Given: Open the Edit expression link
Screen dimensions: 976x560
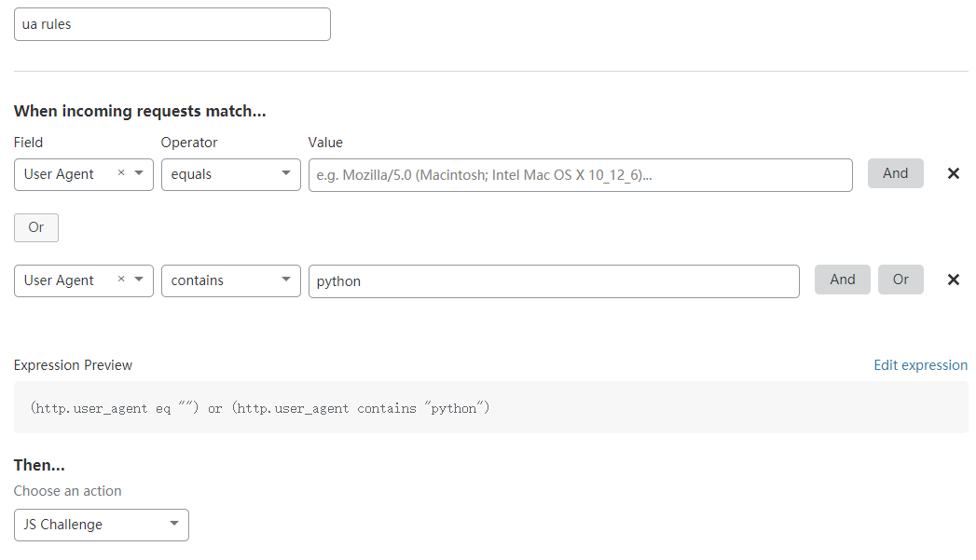Looking at the screenshot, I should coord(920,365).
